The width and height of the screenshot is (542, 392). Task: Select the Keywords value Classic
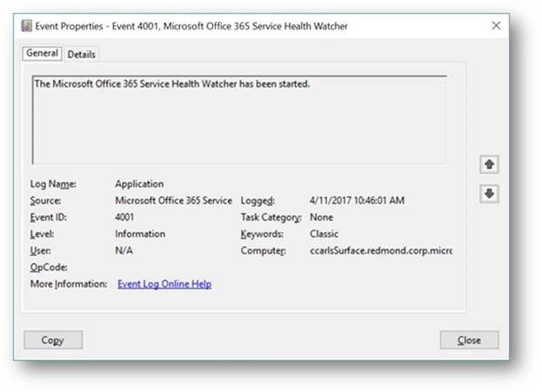(324, 234)
